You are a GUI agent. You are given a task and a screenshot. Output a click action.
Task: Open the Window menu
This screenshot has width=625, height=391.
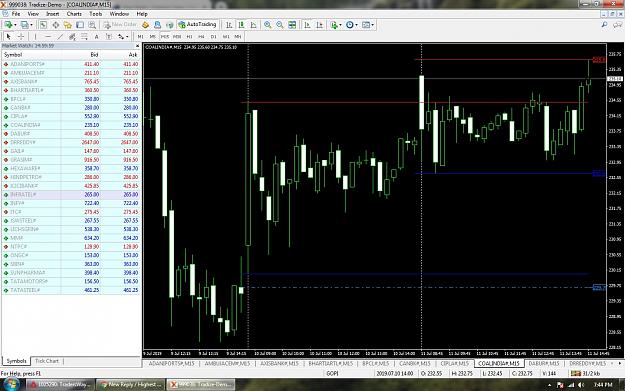pos(119,14)
